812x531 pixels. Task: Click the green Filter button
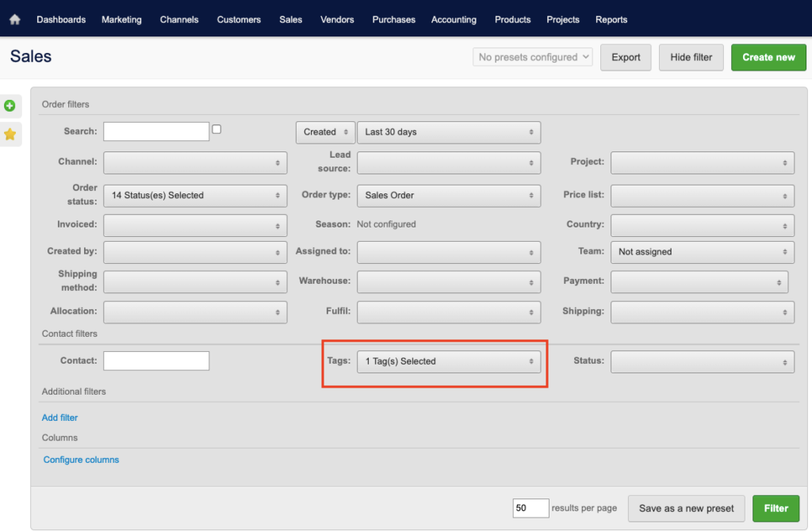click(x=776, y=509)
